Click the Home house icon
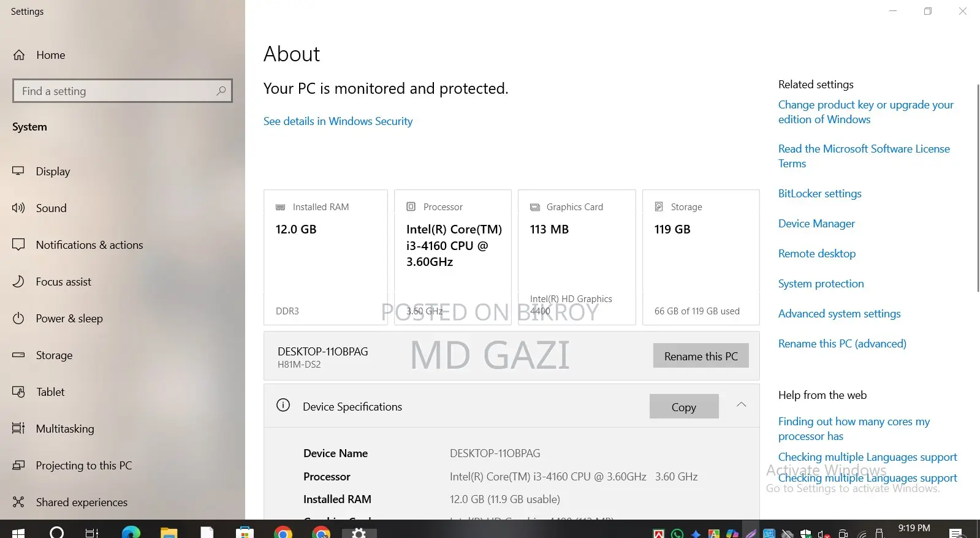Image resolution: width=980 pixels, height=538 pixels. pyautogui.click(x=19, y=55)
